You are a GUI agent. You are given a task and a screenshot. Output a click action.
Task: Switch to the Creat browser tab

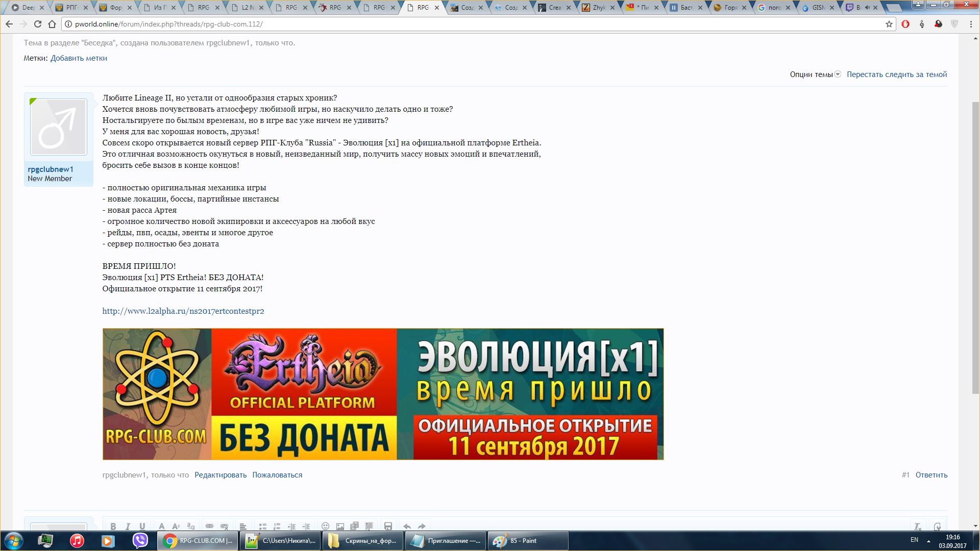tap(555, 8)
